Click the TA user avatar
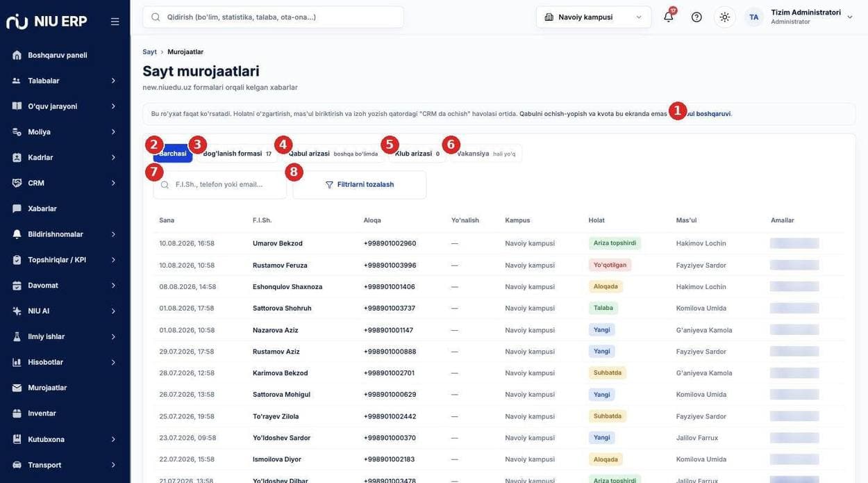 point(753,17)
